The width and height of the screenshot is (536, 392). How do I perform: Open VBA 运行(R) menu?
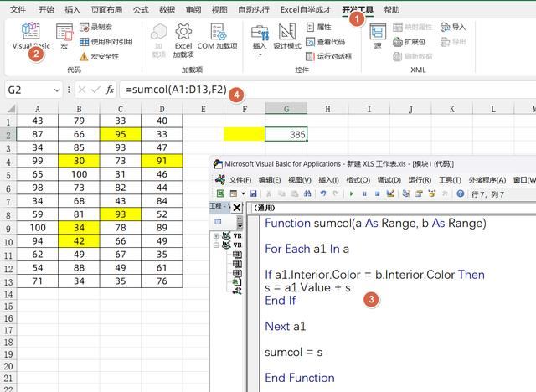pyautogui.click(x=420, y=180)
